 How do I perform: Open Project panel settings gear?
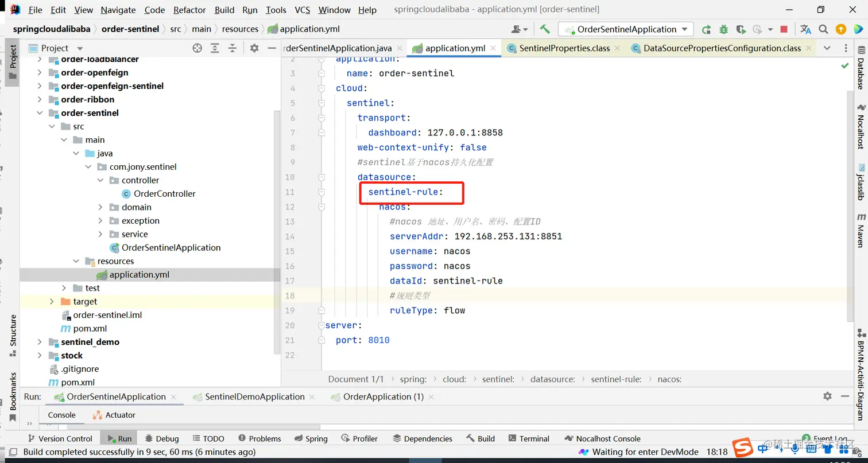(254, 48)
